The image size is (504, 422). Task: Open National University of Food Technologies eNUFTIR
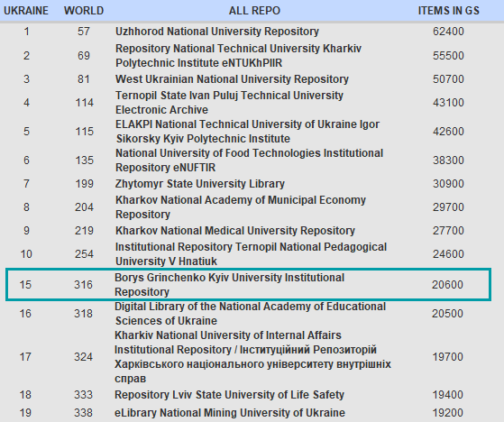click(x=249, y=161)
